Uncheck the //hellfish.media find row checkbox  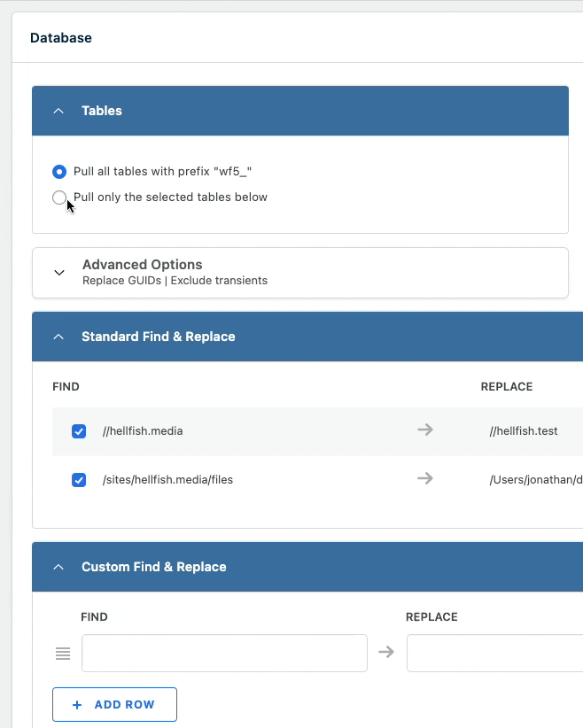[x=79, y=431]
